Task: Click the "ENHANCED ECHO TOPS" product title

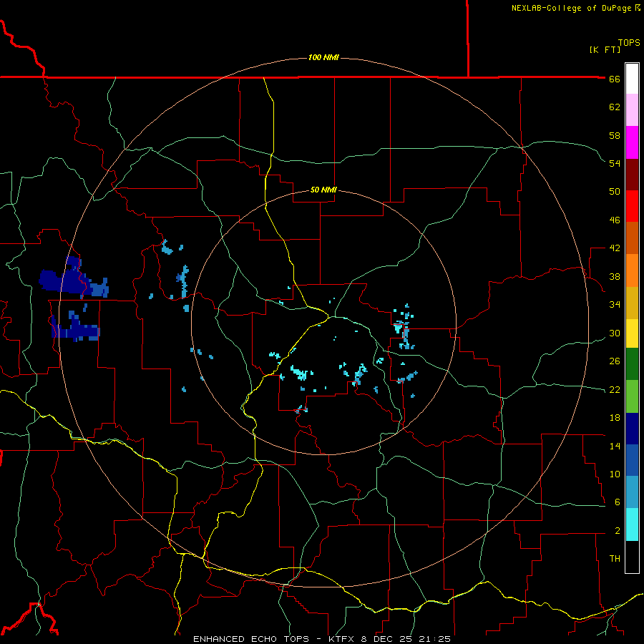Action: [251, 639]
